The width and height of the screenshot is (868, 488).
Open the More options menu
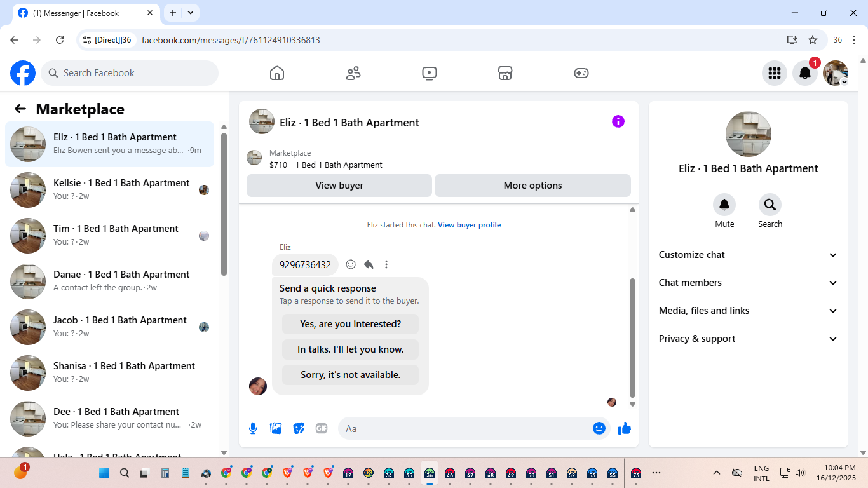(532, 186)
